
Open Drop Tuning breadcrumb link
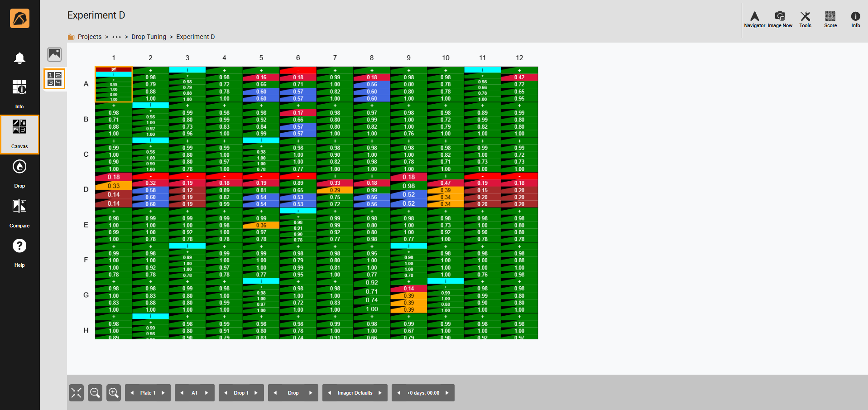(149, 37)
